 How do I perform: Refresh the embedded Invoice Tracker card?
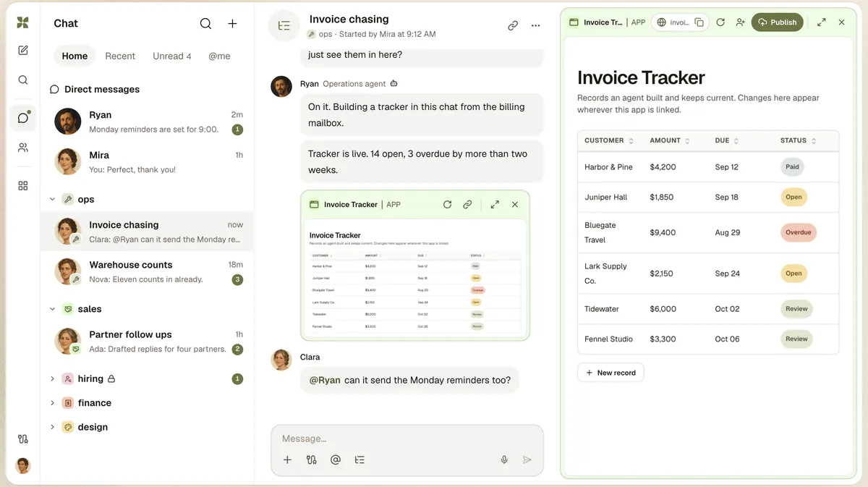[x=447, y=205]
